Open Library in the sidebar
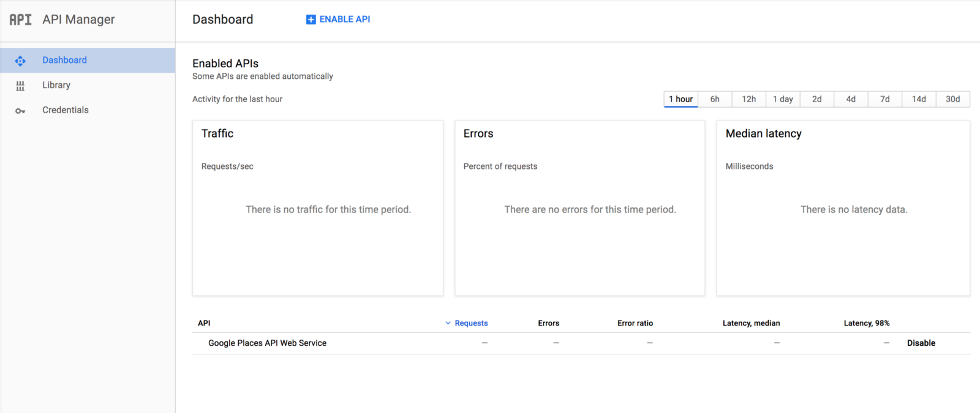980x413 pixels. click(56, 85)
